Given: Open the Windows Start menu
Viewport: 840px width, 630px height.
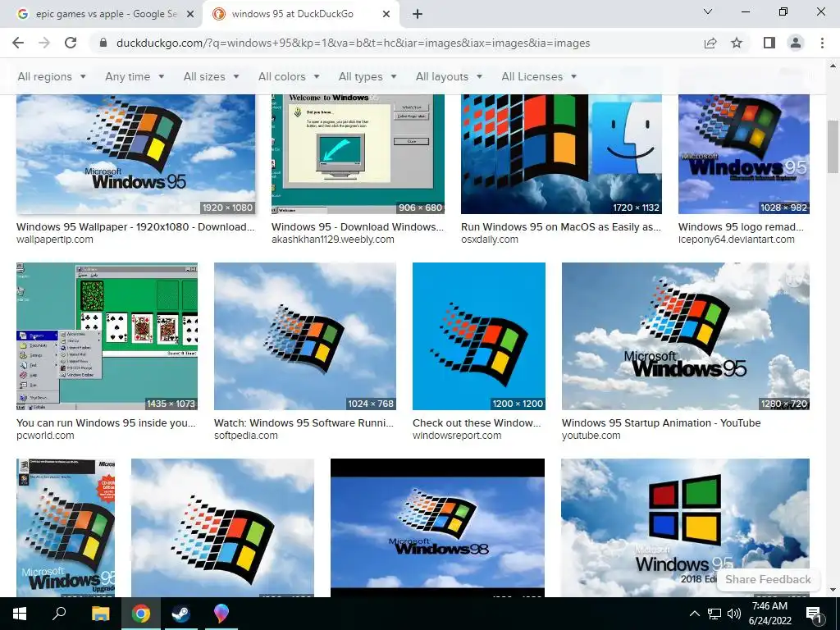Looking at the screenshot, I should [x=20, y=614].
